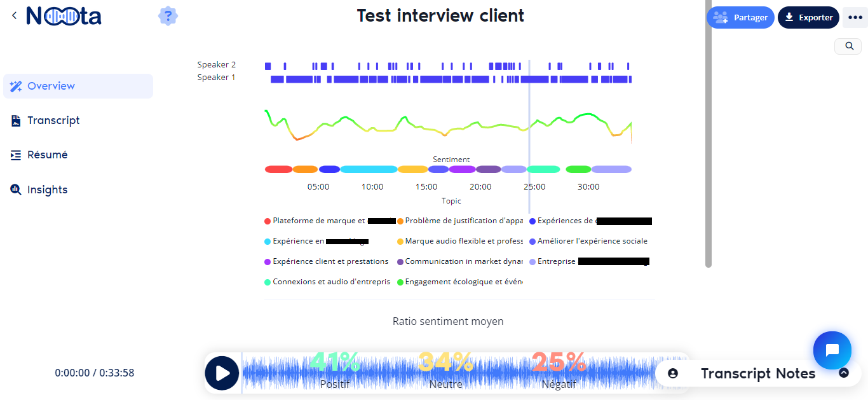The width and height of the screenshot is (868, 400).
Task: Share the interview with Partager button
Action: pyautogui.click(x=740, y=17)
